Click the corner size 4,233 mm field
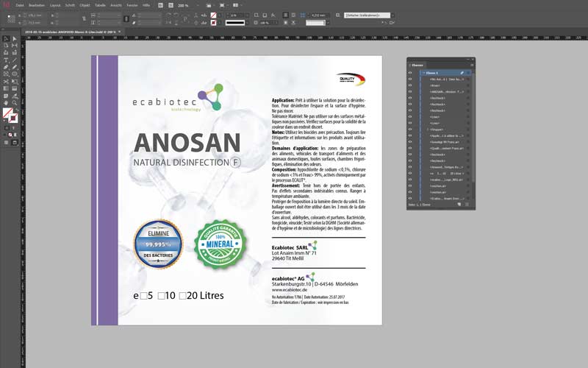This screenshot has height=368, width=588. coord(320,15)
